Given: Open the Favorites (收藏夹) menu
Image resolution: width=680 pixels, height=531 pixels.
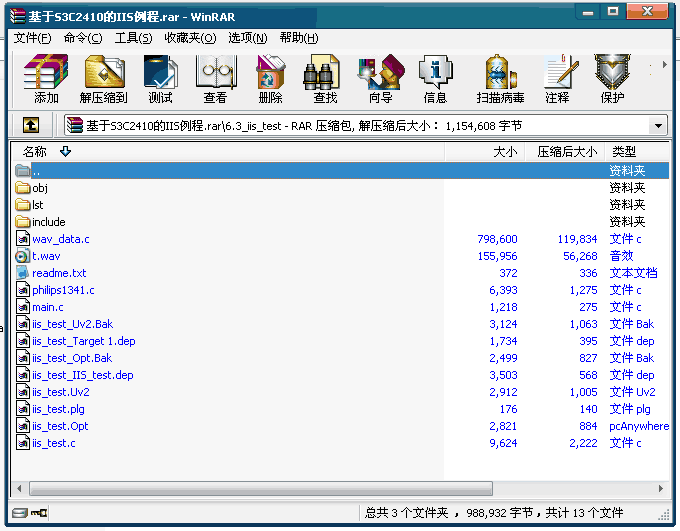Looking at the screenshot, I should pyautogui.click(x=190, y=38).
